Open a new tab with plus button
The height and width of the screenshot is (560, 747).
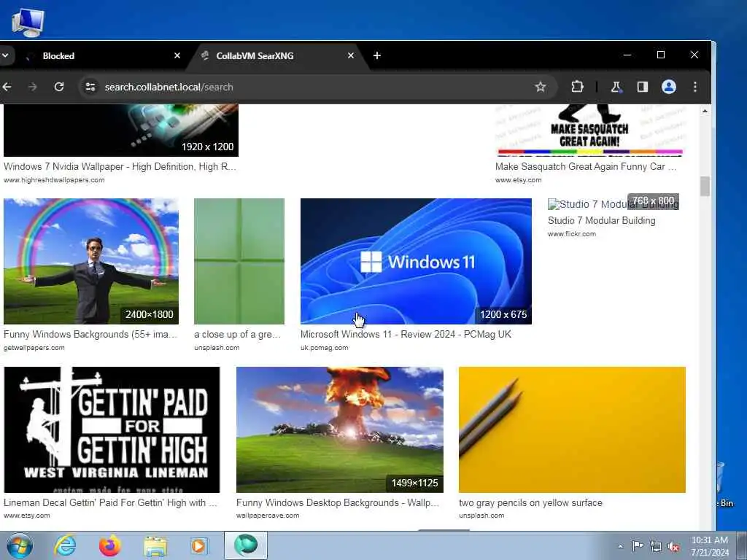(x=377, y=55)
